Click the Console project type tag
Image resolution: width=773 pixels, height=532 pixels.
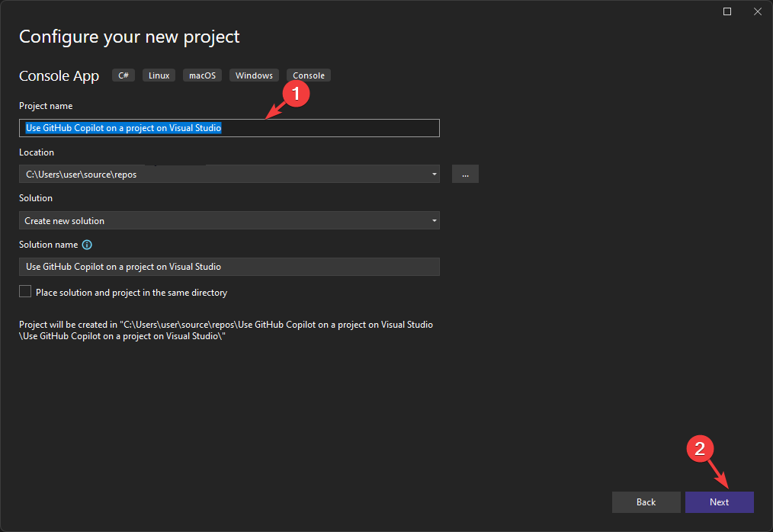[309, 75]
